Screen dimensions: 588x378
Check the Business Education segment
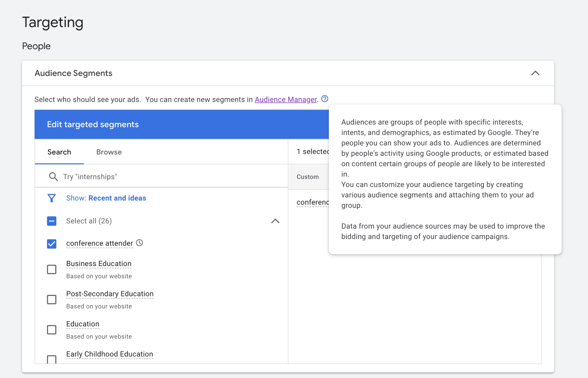51,270
